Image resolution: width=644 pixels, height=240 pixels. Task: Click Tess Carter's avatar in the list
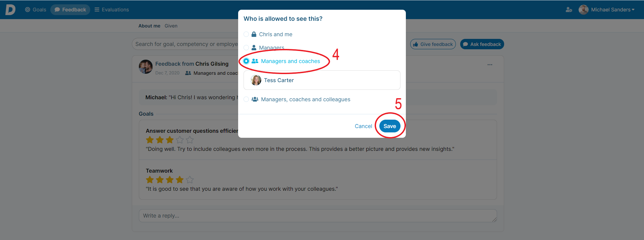coord(256,80)
